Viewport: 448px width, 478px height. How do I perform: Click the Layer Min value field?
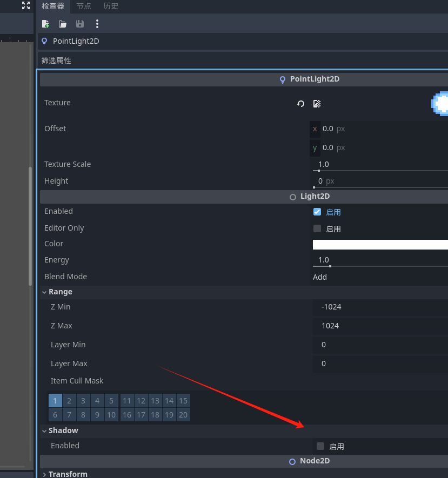(380, 345)
